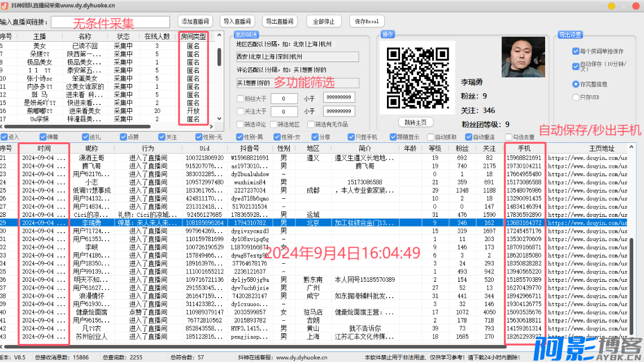Image resolution: width=644 pixels, height=362 pixels.
Task: Select the room row 熊嘟嘟 with 开放 type
Action: point(107,111)
